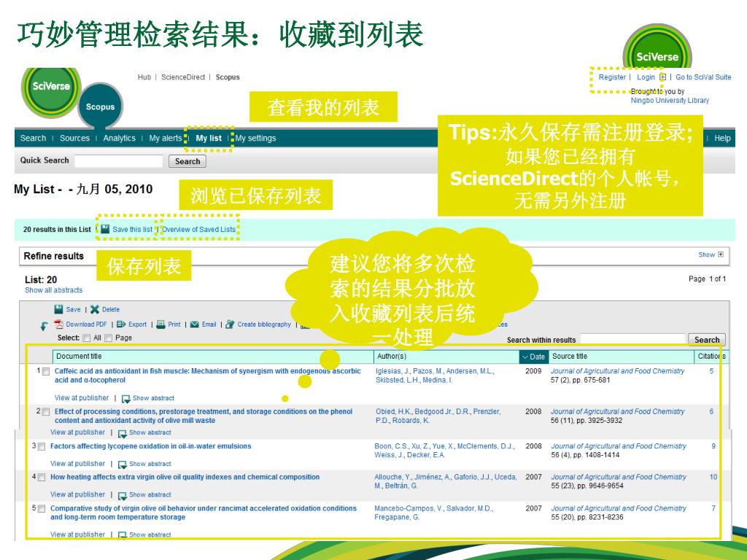The height and width of the screenshot is (560, 747).
Task: Open the My settings tab
Action: 255,138
